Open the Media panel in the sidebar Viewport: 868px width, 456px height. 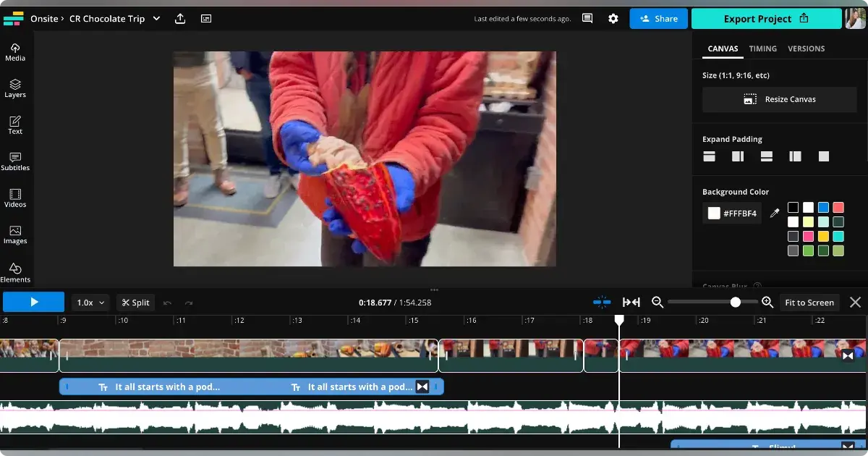14,51
